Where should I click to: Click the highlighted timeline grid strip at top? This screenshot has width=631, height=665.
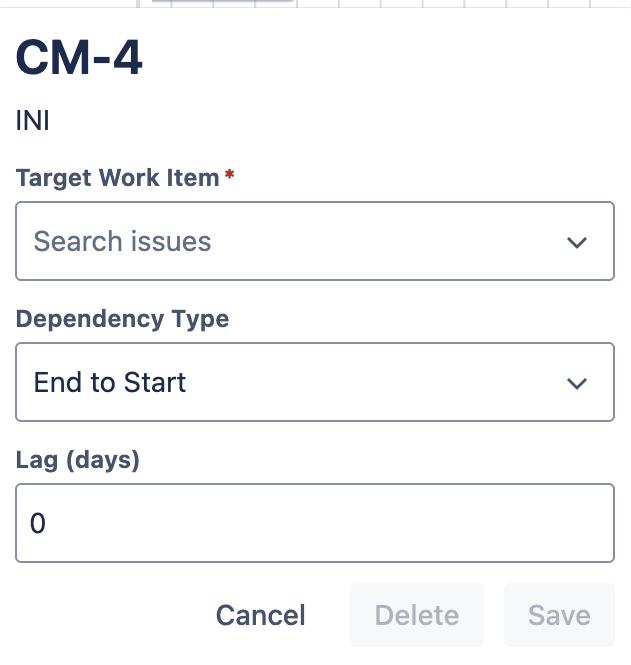pyautogui.click(x=215, y=3)
